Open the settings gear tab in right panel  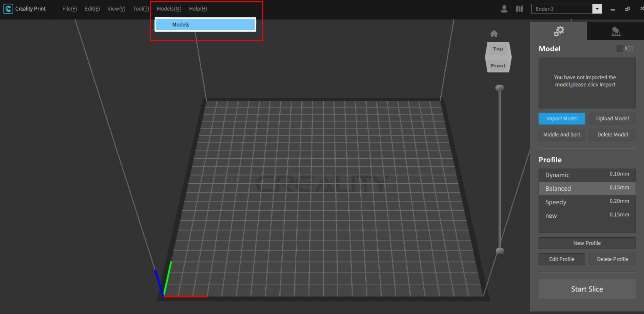point(559,31)
